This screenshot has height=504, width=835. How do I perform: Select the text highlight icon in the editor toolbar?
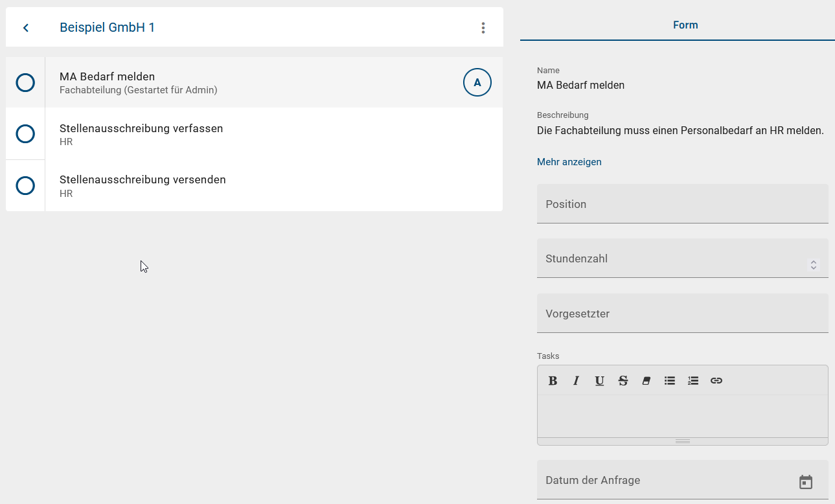coord(646,380)
